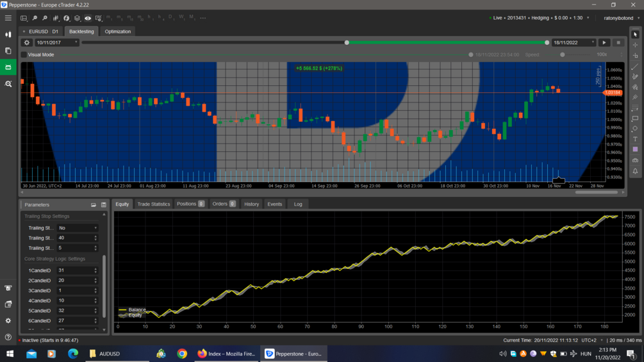The image size is (644, 362).
Task: Switch to the Optimization tab
Action: [117, 31]
